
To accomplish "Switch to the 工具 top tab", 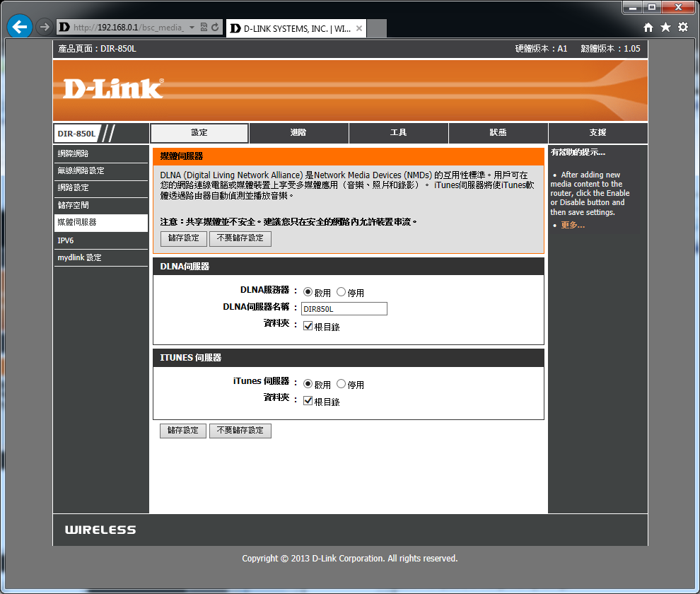I will point(398,133).
